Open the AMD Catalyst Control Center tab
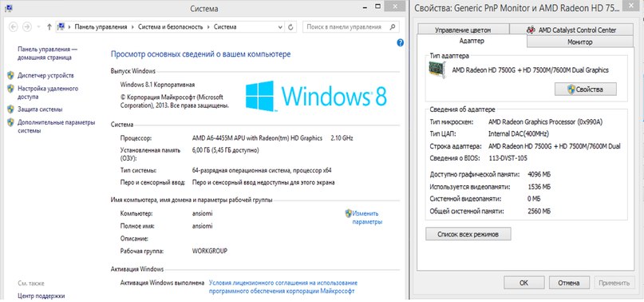Screen dimensions: 644x302 tap(571, 30)
